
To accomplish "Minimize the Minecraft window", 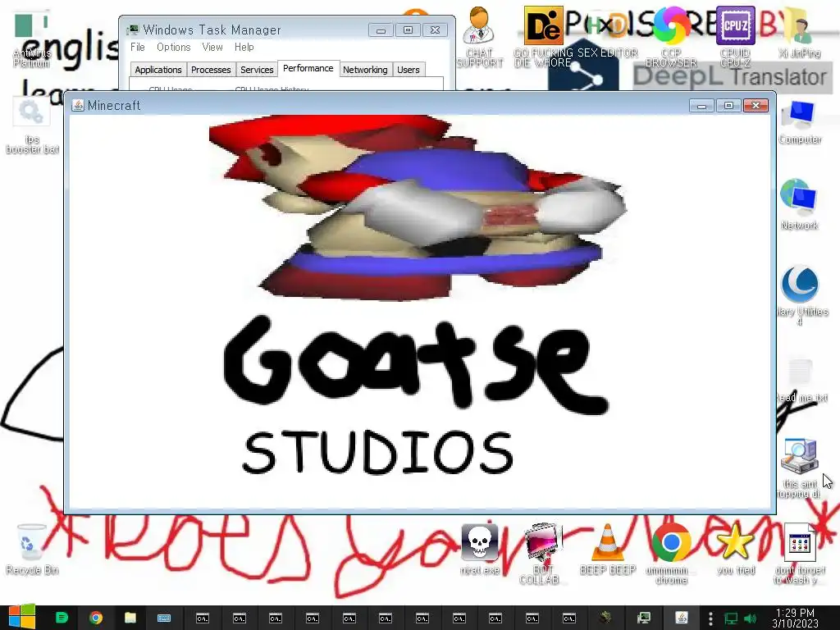I will (702, 106).
